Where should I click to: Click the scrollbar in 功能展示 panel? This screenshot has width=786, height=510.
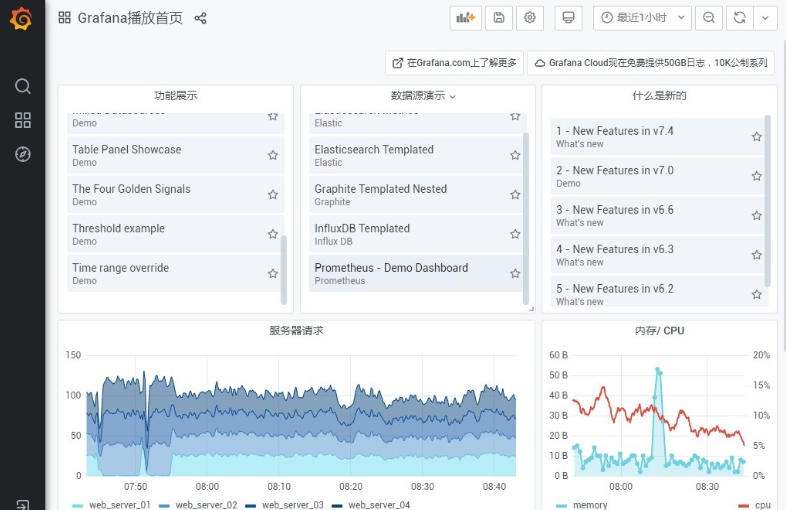point(284,269)
